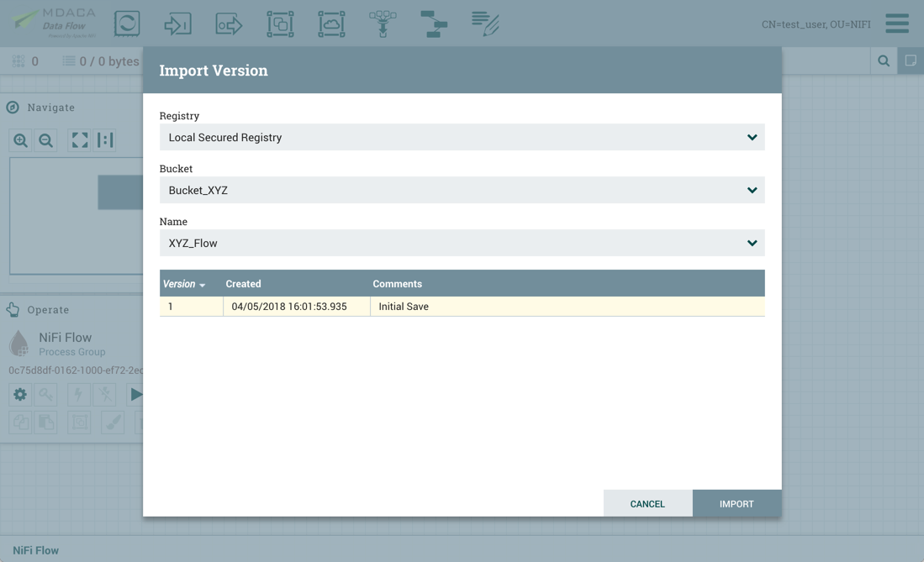This screenshot has width=924, height=562.
Task: Open search with the magnifier icon
Action: (x=883, y=60)
